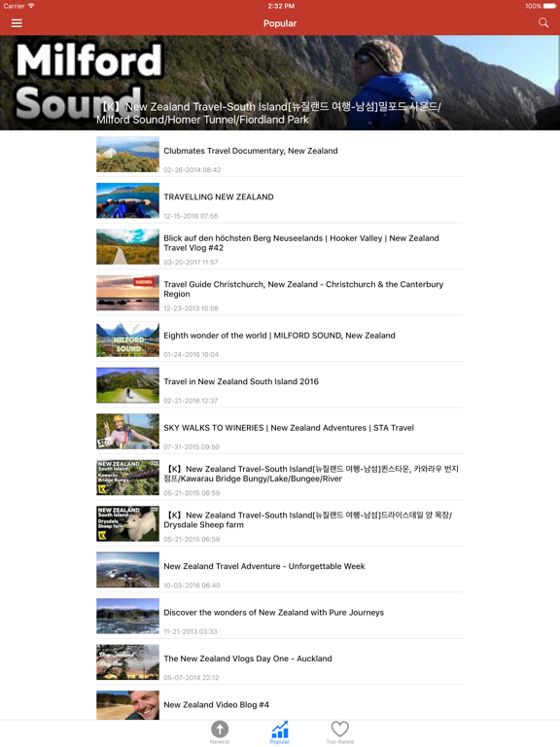560x747 pixels.
Task: Click the featured video Korean caption text
Action: (x=269, y=113)
